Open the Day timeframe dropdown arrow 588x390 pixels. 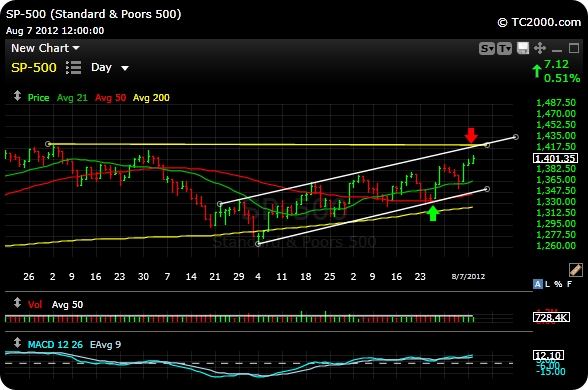coord(125,68)
